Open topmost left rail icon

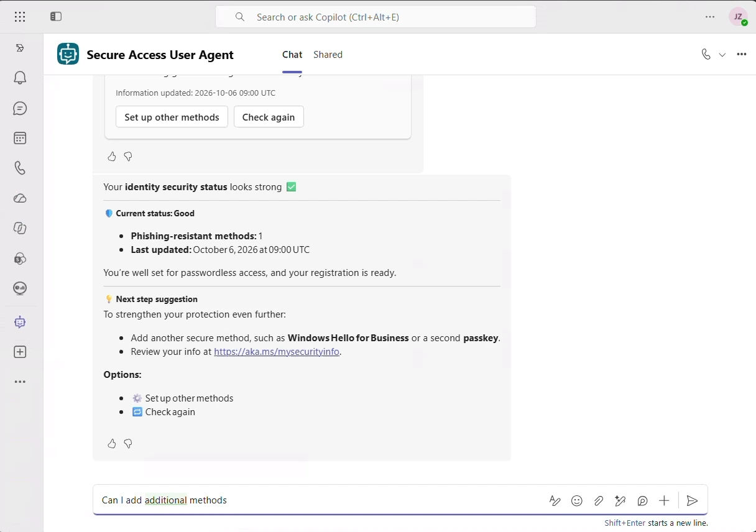click(20, 48)
